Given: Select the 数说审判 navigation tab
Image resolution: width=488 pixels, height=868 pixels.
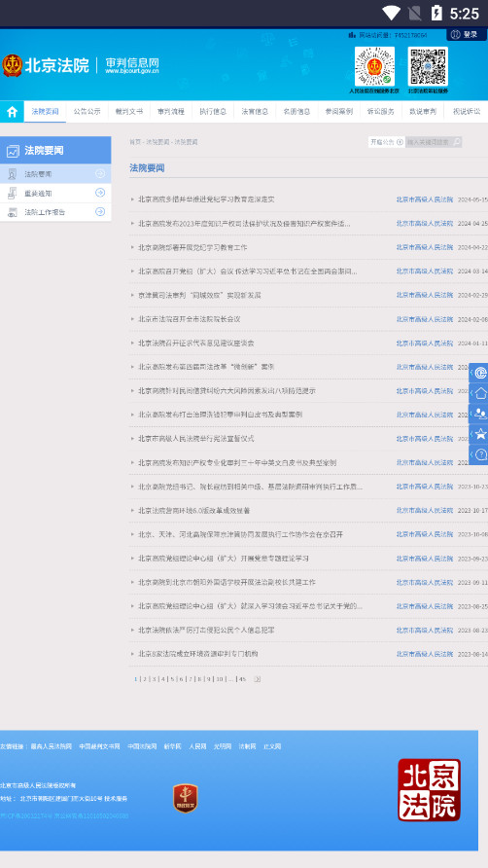Looking at the screenshot, I should (423, 111).
